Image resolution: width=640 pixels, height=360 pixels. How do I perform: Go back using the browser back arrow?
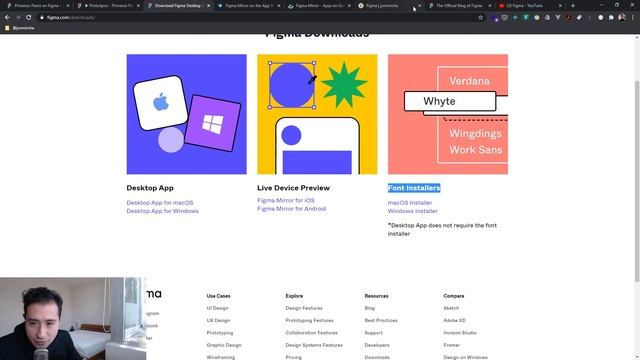(x=7, y=18)
